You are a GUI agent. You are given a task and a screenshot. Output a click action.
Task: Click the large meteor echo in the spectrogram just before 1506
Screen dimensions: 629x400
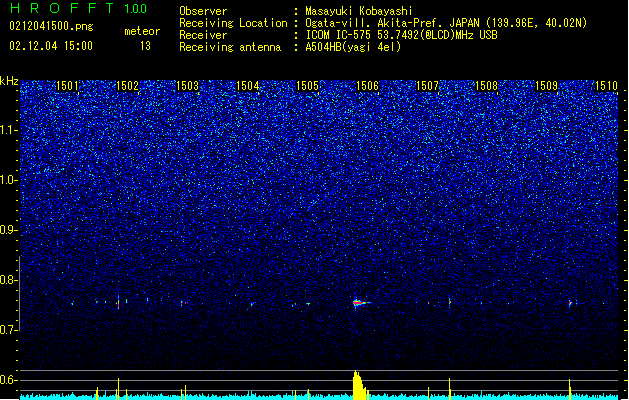360,303
